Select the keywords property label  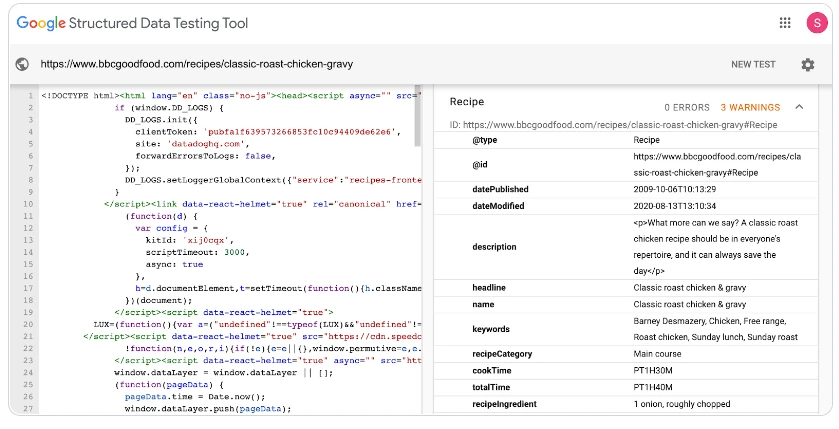(x=491, y=330)
